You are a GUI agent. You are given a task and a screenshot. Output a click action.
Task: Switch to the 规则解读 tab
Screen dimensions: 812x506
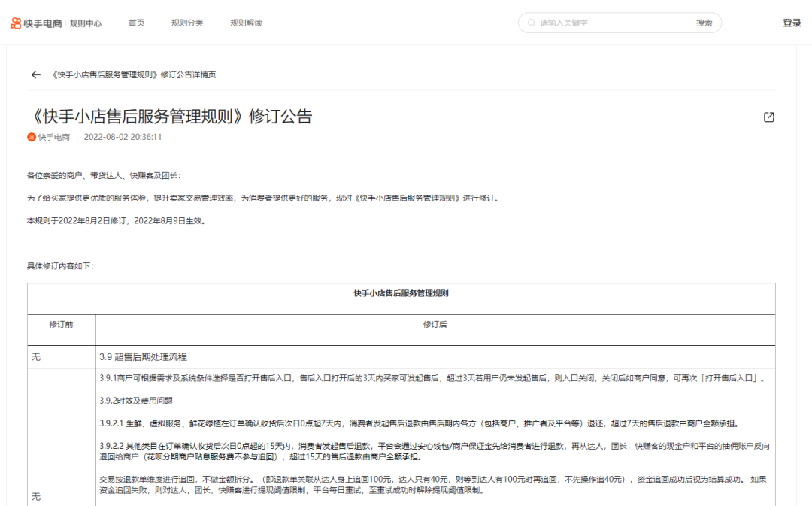(246, 23)
